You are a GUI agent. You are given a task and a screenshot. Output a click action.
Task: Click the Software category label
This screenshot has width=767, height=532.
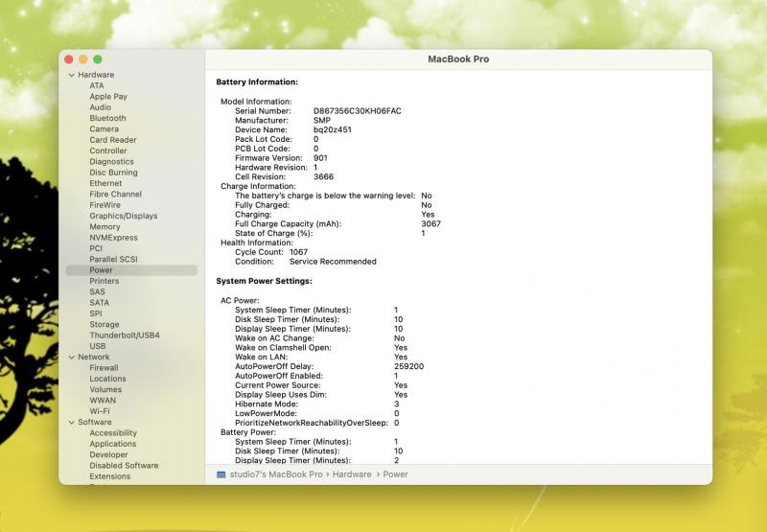95,422
